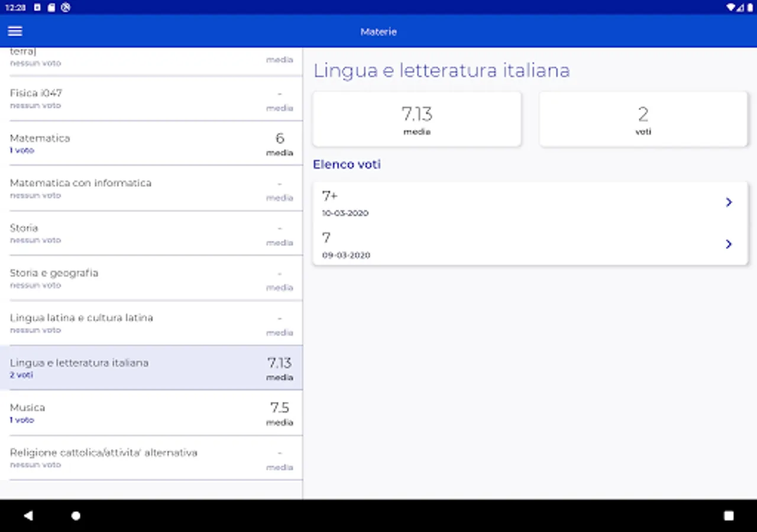This screenshot has width=757, height=532.
Task: Select the Fisica i047 subject
Action: tap(151, 99)
